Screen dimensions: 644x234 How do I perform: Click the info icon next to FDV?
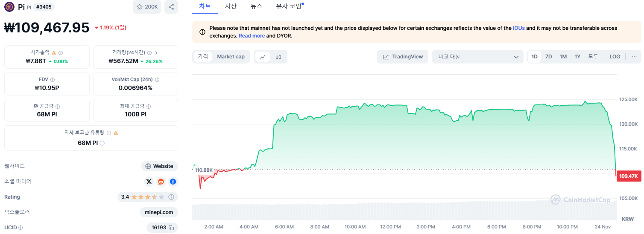[x=53, y=80]
